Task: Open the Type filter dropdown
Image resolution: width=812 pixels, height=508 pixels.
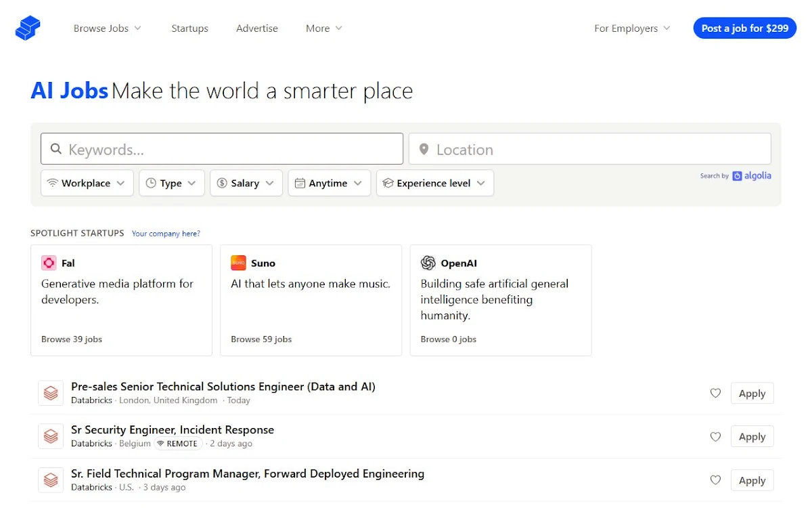Action: [x=172, y=183]
